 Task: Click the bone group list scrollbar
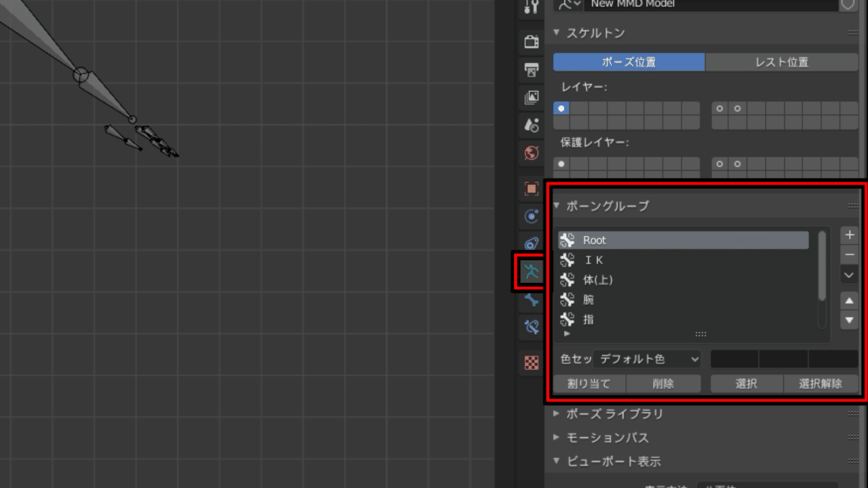tap(823, 266)
